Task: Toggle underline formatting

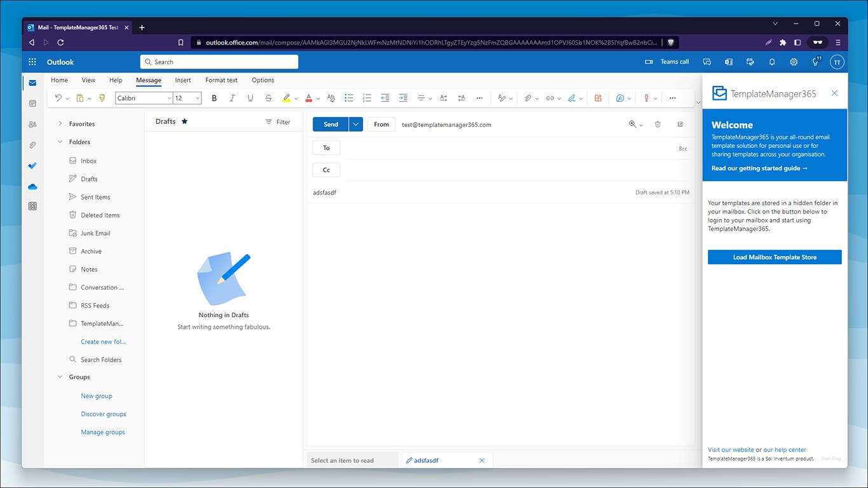Action: 250,98
